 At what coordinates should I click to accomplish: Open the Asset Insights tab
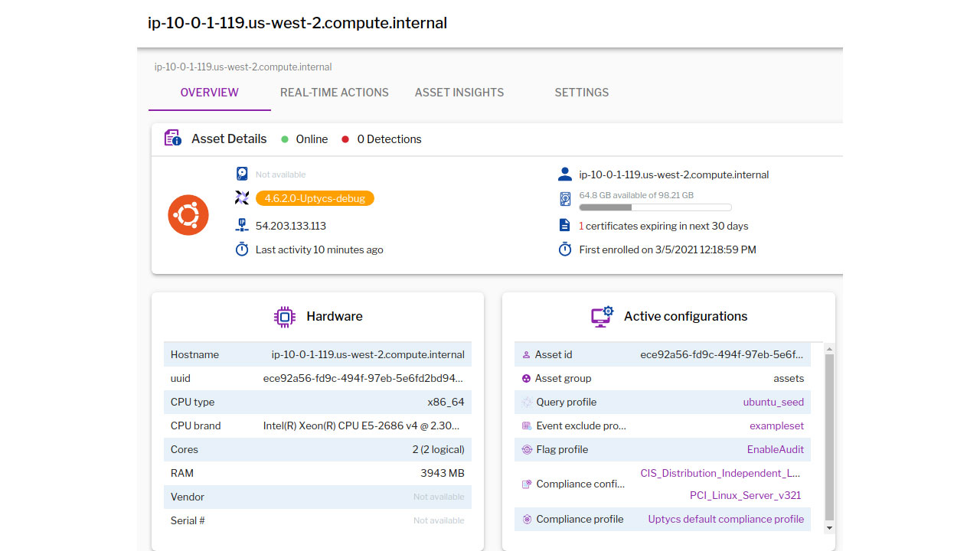[x=459, y=93]
